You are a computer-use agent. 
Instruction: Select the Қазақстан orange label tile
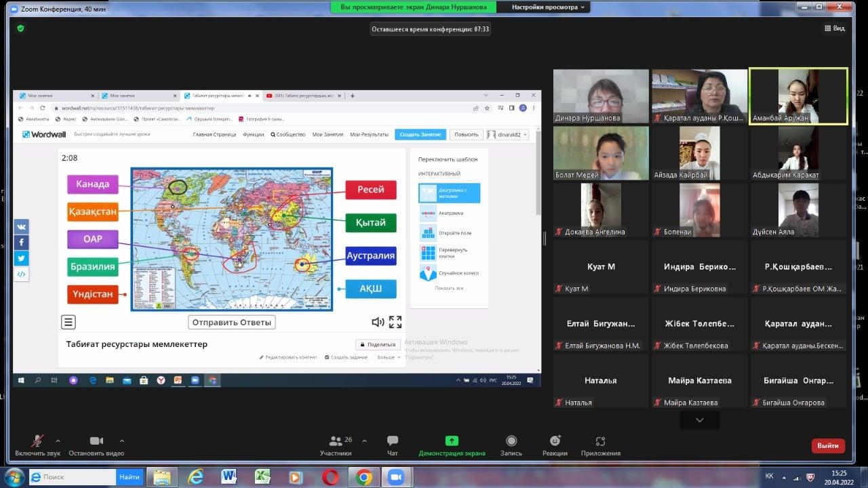[x=93, y=211]
